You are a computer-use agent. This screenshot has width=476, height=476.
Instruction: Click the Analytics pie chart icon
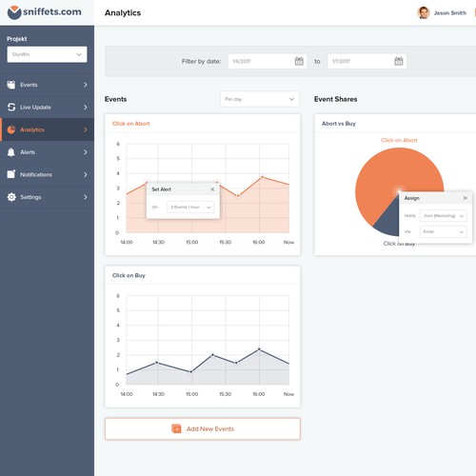click(11, 129)
